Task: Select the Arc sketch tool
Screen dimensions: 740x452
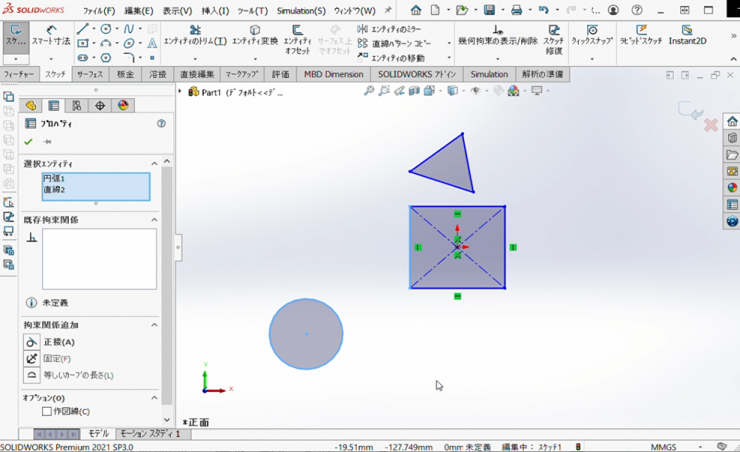Action: 106,43
